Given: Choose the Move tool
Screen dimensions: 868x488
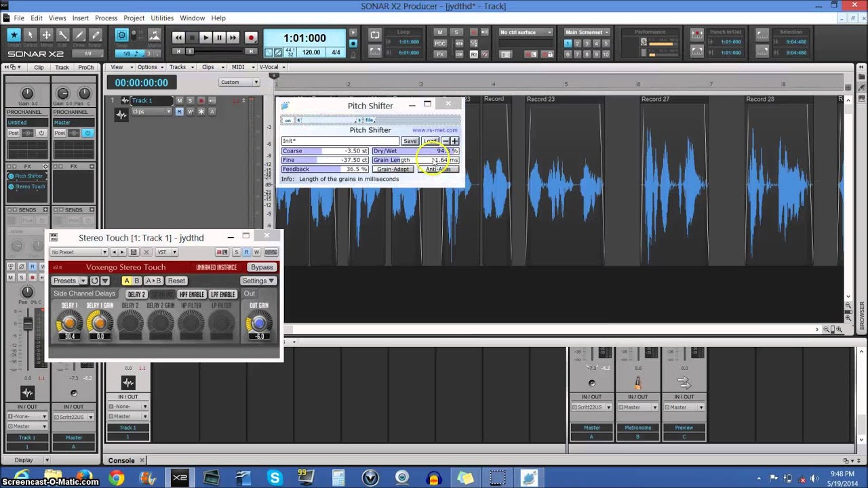Looking at the screenshot, I should coord(46,35).
